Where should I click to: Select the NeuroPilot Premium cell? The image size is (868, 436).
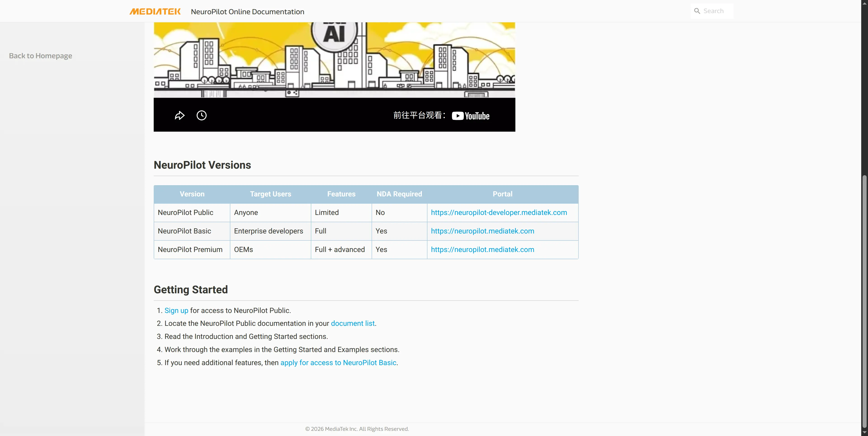point(192,249)
